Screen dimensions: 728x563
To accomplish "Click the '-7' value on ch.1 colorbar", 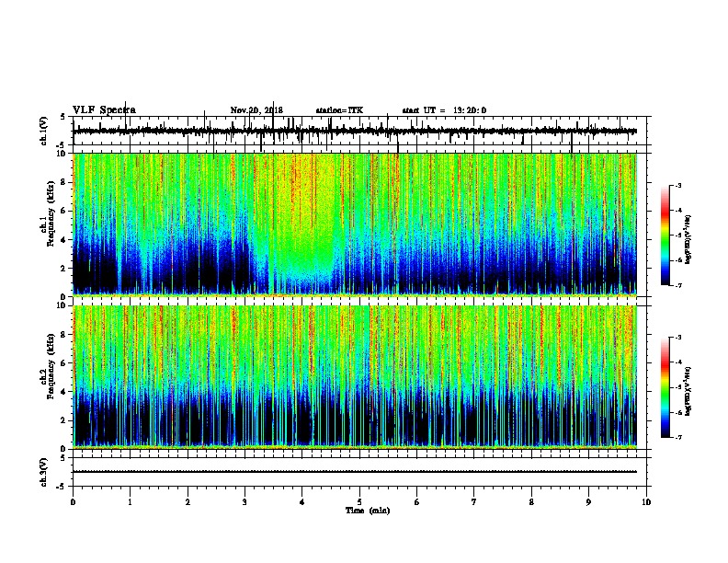I will point(678,285).
